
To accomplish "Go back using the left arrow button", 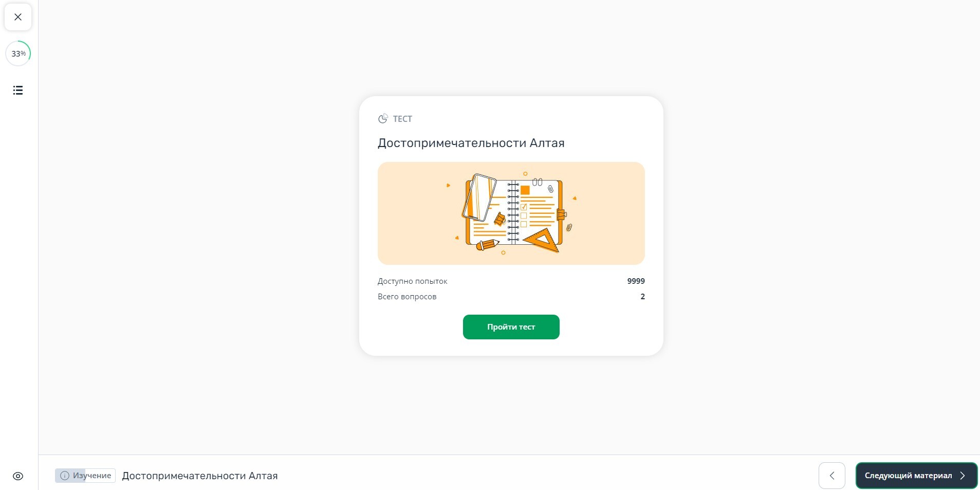I will (x=832, y=476).
